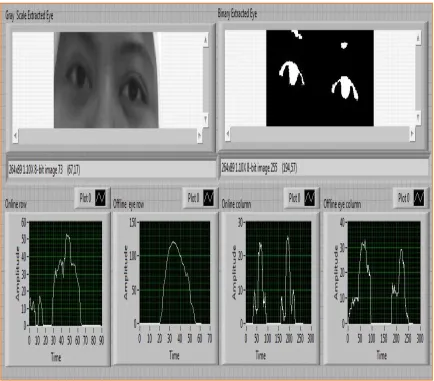Click down scroll arrow of Binary Extracted Eye

point(418,117)
